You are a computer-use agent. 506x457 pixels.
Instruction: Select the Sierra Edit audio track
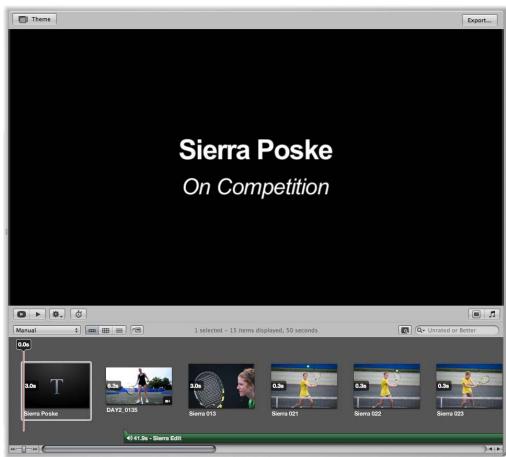click(x=313, y=438)
